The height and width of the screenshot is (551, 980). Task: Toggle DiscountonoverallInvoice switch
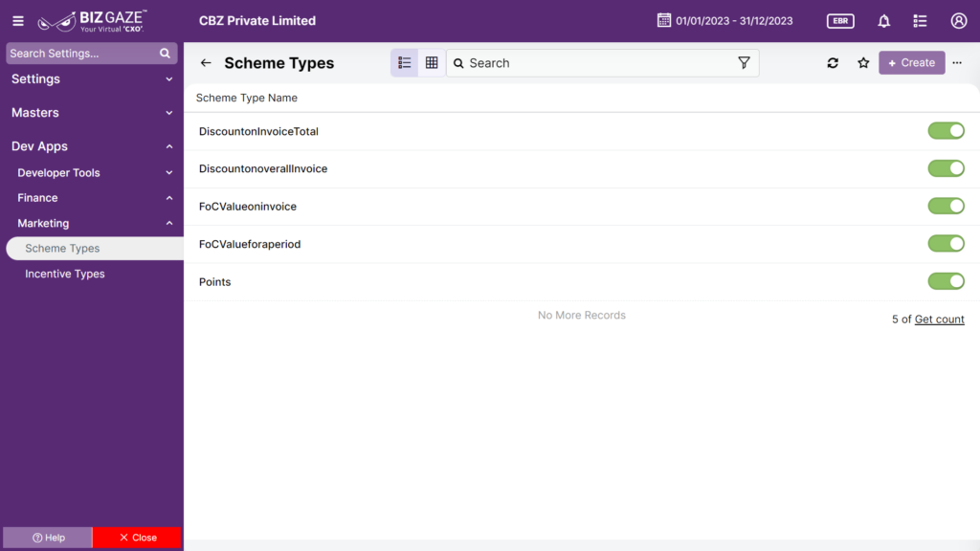pos(947,168)
